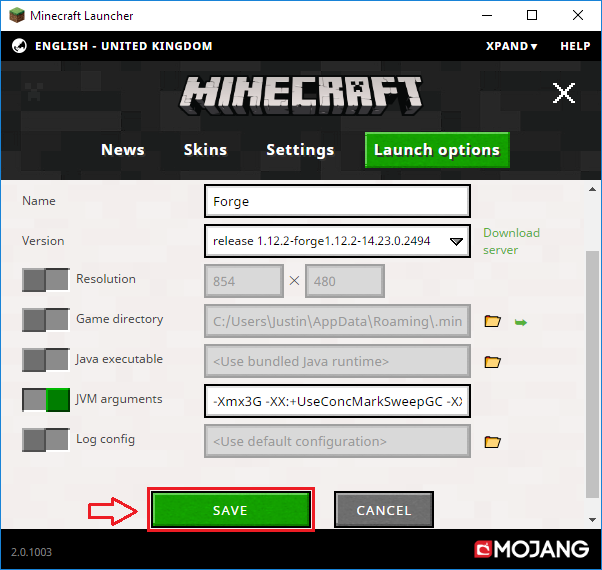The height and width of the screenshot is (570, 602).
Task: Enable the Game directory toggle
Action: coord(46,319)
